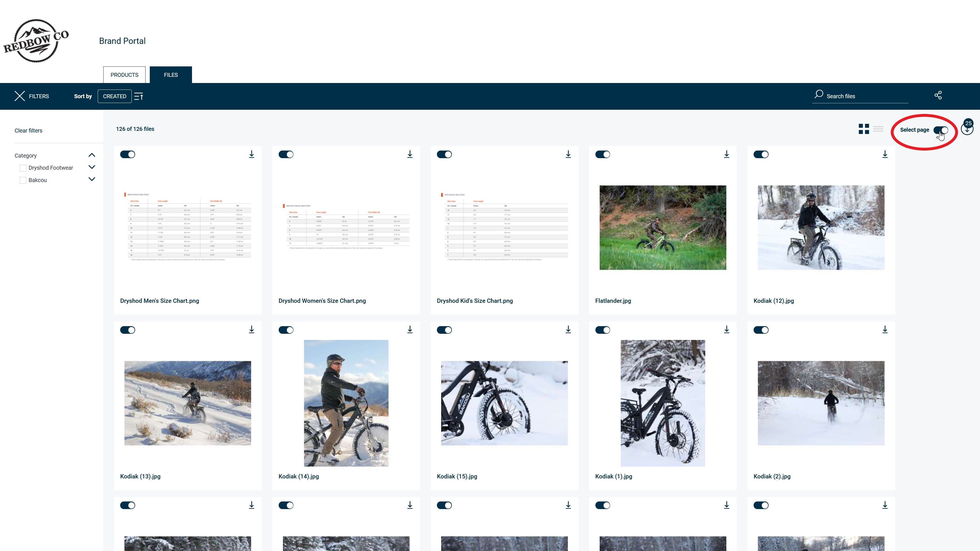Switch to the PRODUCTS tab
The height and width of the screenshot is (551, 980).
124,75
